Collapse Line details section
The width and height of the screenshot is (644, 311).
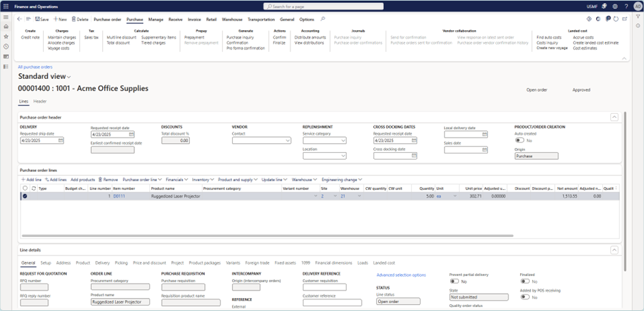(x=614, y=250)
